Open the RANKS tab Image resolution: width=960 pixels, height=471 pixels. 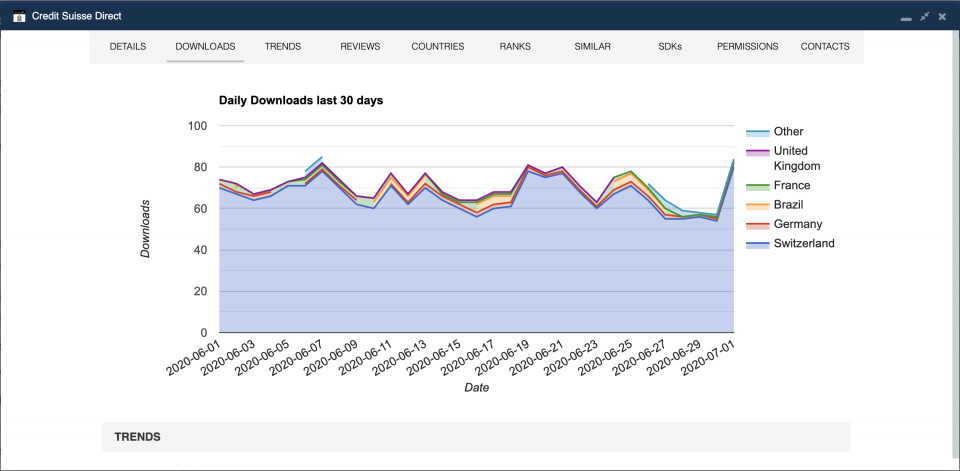(515, 47)
